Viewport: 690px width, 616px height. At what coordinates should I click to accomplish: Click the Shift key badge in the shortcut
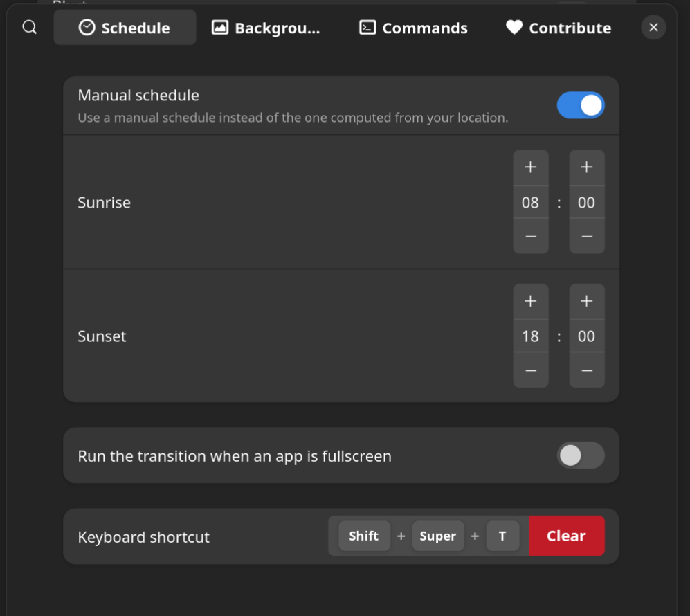pos(364,536)
